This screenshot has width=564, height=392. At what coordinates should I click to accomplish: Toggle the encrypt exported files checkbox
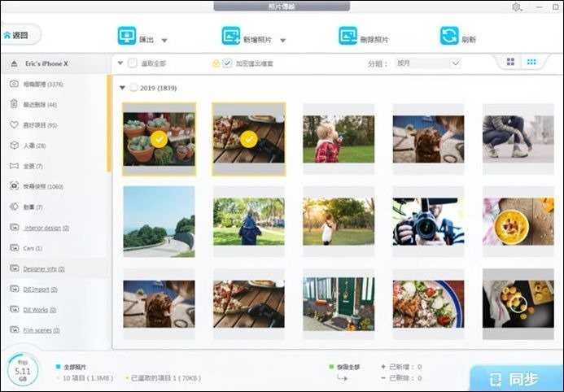click(x=227, y=63)
